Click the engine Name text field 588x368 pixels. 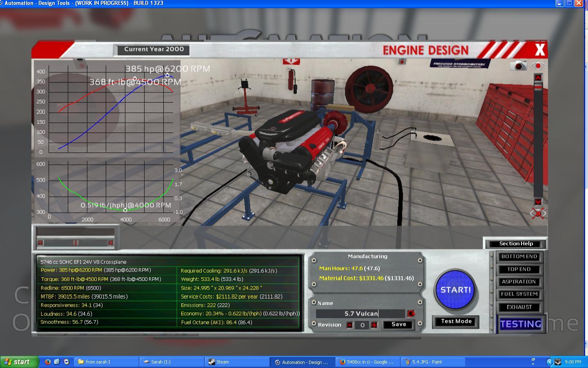click(361, 314)
